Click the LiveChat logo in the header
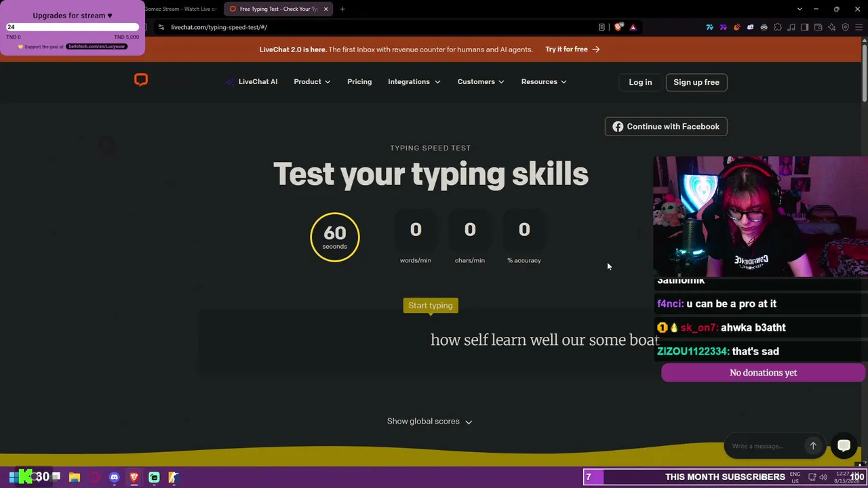 click(x=141, y=81)
